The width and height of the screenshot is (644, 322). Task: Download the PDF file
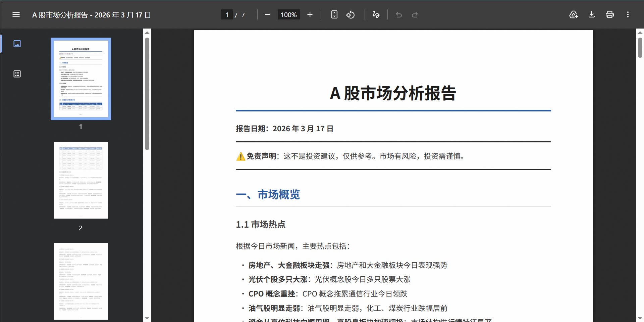click(x=592, y=15)
